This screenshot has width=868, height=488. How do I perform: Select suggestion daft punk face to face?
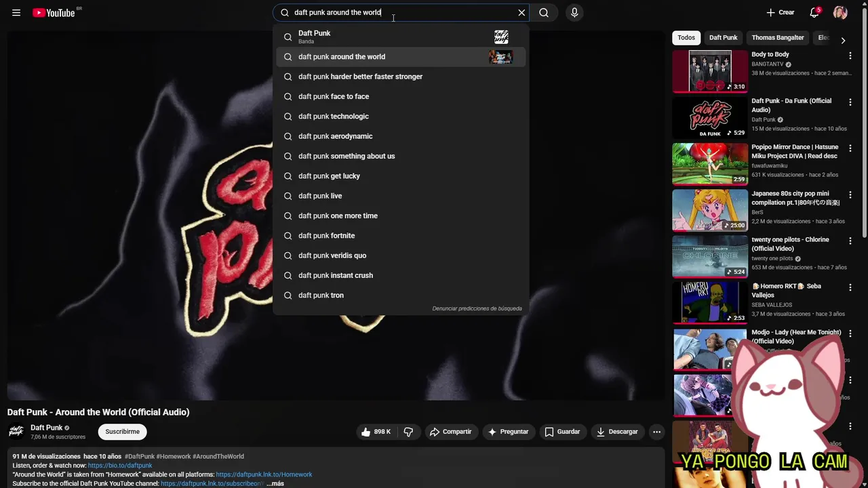[x=401, y=96]
